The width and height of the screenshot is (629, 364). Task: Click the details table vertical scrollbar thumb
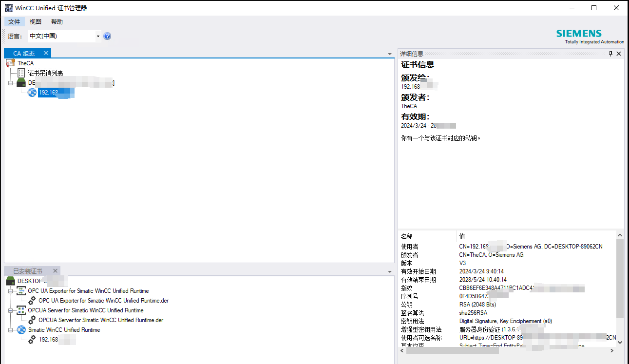click(x=620, y=278)
